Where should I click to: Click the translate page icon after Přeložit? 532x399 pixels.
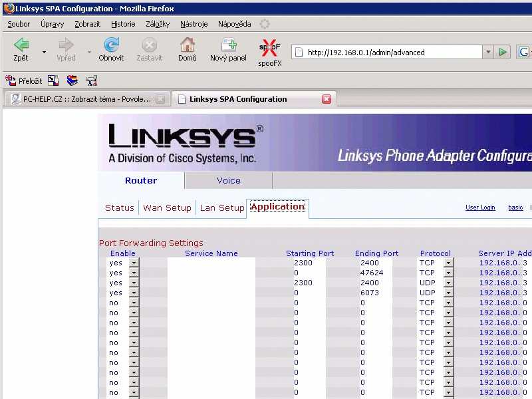[x=53, y=80]
